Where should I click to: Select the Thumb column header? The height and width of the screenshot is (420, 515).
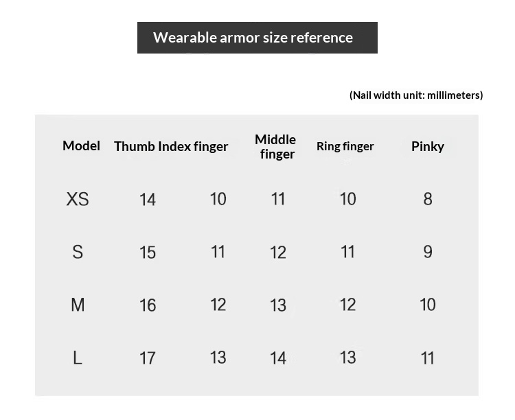click(135, 146)
